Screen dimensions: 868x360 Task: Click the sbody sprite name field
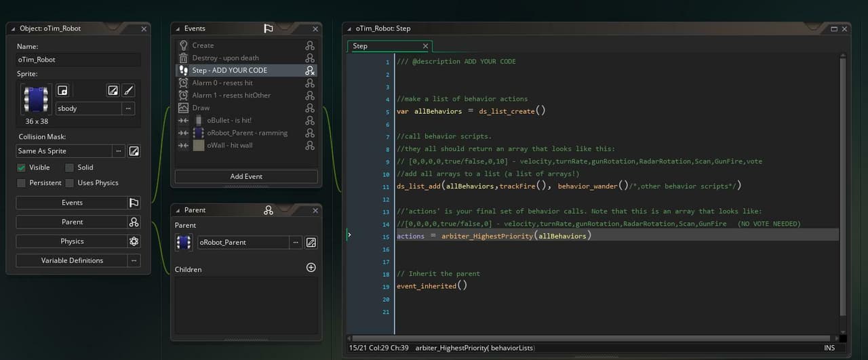(x=88, y=108)
